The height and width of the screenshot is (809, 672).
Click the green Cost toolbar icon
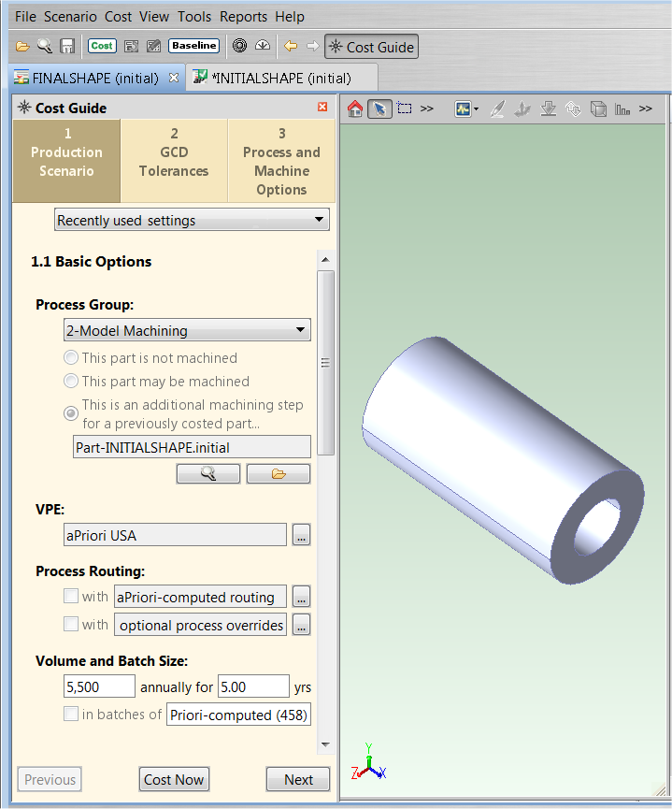click(x=102, y=46)
